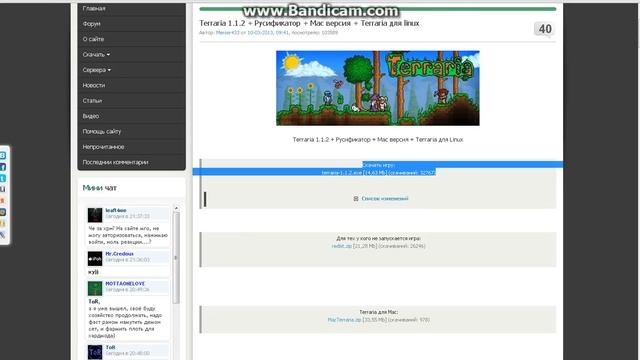Open MOTTAONELOVE username in mini chat

[125, 284]
